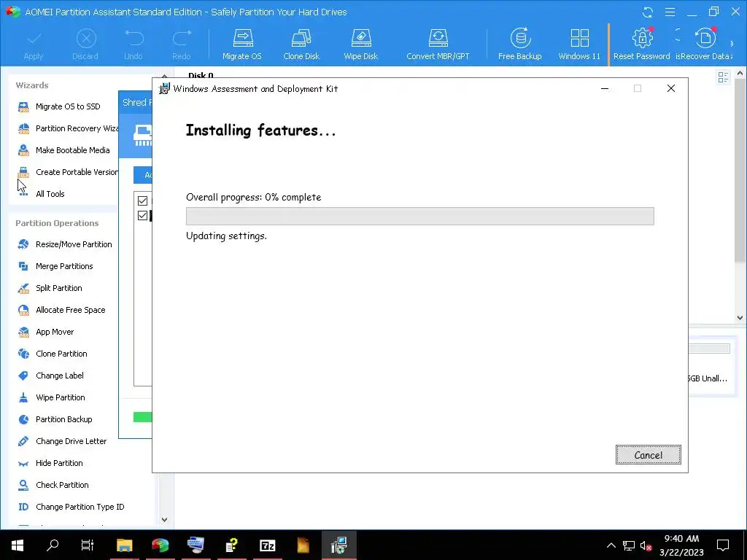The image size is (747, 560).
Task: Open File Explorer from taskbar
Action: (124, 545)
